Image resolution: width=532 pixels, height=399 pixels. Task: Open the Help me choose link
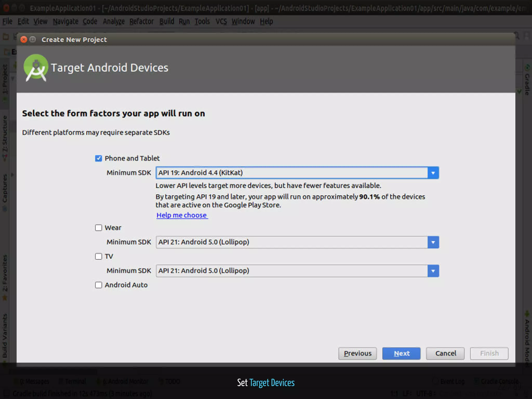[182, 215]
